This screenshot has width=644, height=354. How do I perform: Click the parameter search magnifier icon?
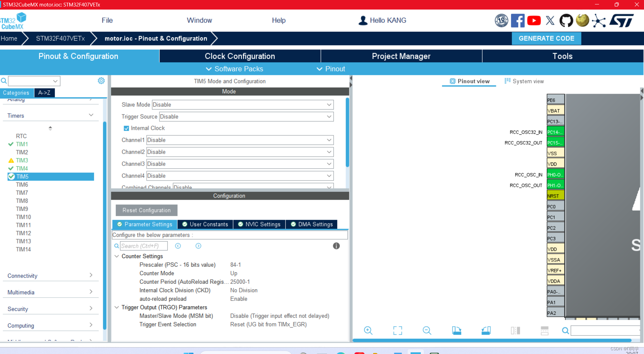click(x=117, y=246)
